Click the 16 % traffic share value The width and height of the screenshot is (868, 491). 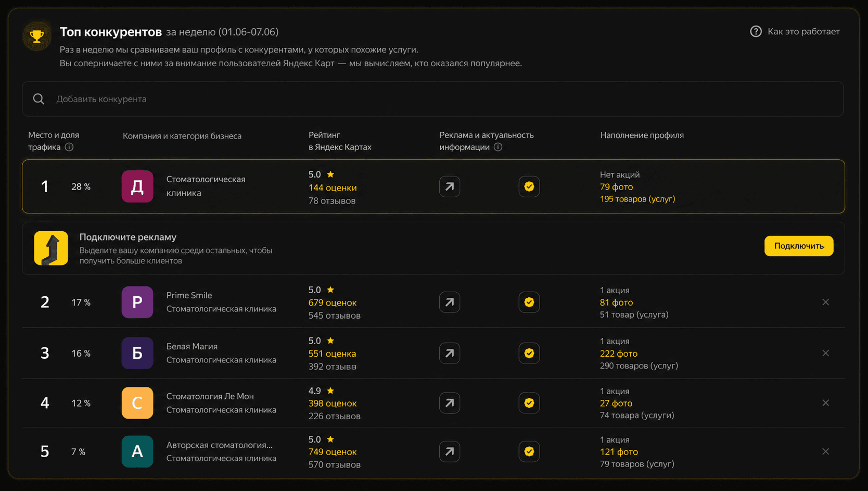pyautogui.click(x=81, y=354)
